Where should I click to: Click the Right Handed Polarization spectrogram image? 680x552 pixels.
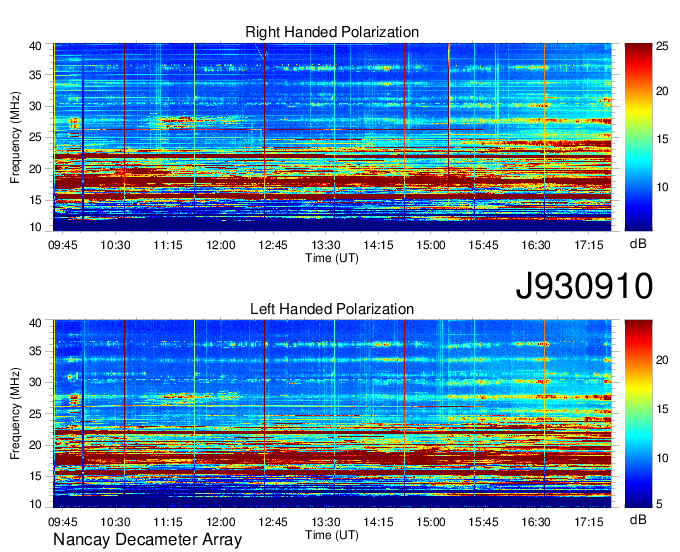pos(332,137)
